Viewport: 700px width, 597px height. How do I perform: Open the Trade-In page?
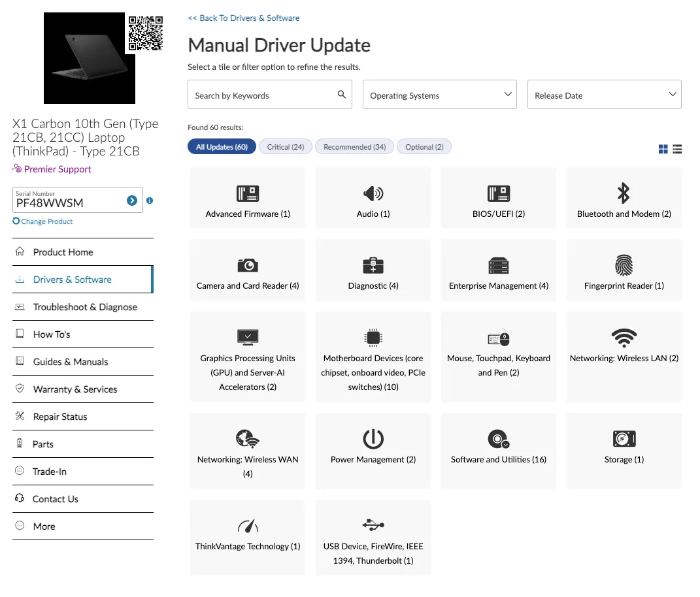82,472
